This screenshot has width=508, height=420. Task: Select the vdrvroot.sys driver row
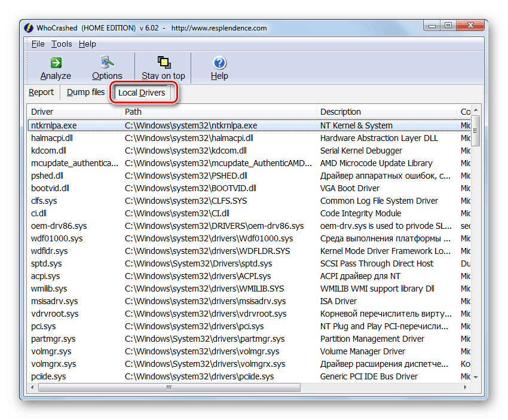[x=249, y=314]
